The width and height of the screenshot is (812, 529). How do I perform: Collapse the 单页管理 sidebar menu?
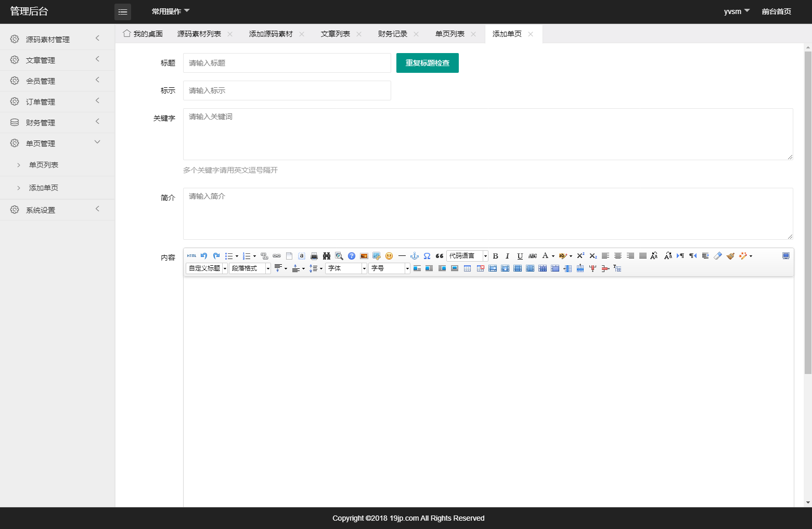57,144
